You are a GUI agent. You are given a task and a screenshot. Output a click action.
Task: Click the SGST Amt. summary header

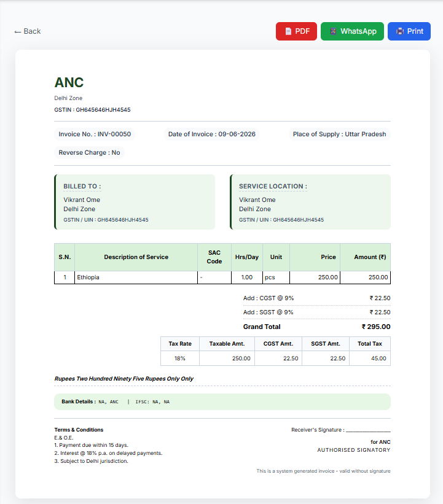click(x=326, y=344)
